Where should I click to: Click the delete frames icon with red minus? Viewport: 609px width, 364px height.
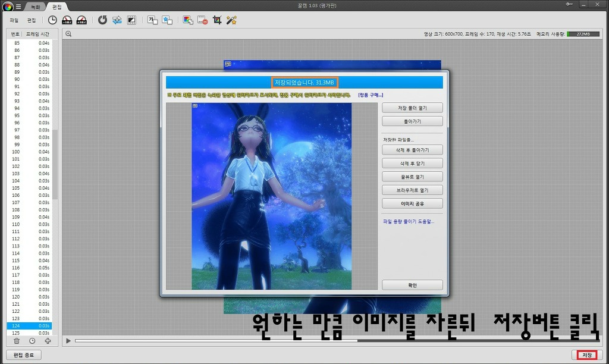click(x=202, y=20)
